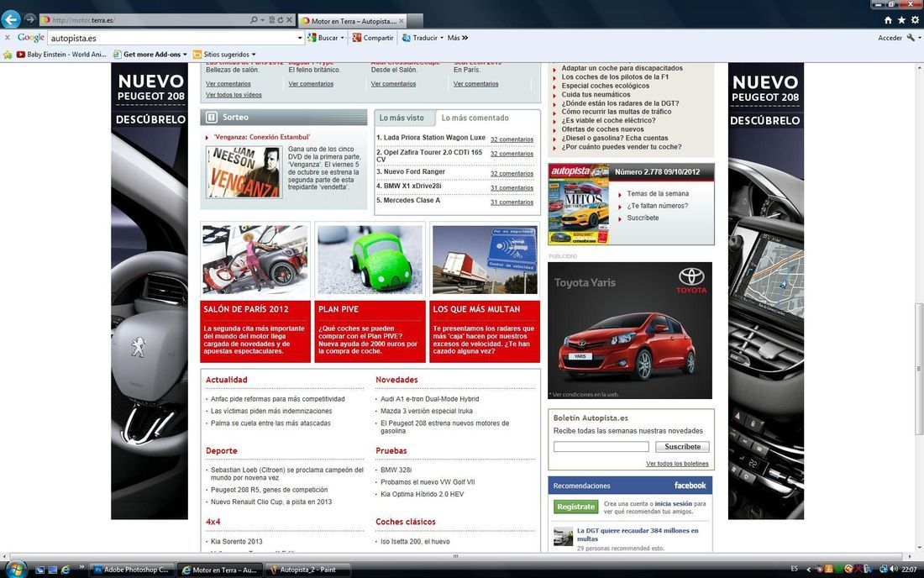Click the Toyota logo in the Yaris ad
Image resolution: width=924 pixels, height=578 pixels.
coord(691,281)
